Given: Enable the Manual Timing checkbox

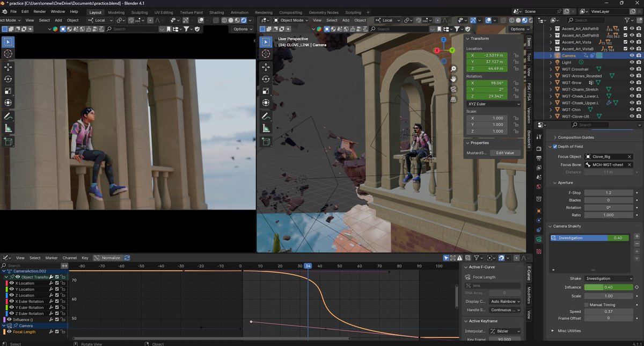Looking at the screenshot, I should (x=587, y=305).
